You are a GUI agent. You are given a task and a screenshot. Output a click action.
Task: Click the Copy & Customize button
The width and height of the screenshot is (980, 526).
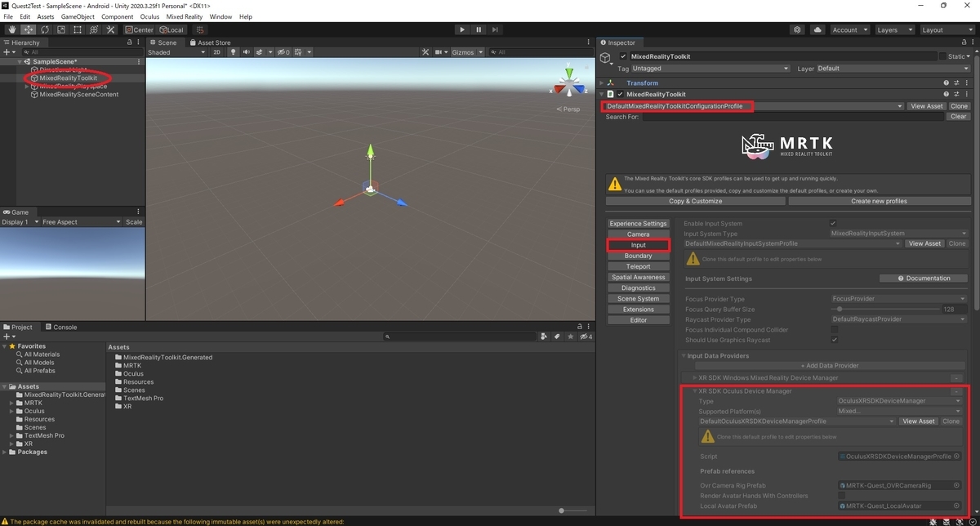tap(696, 201)
